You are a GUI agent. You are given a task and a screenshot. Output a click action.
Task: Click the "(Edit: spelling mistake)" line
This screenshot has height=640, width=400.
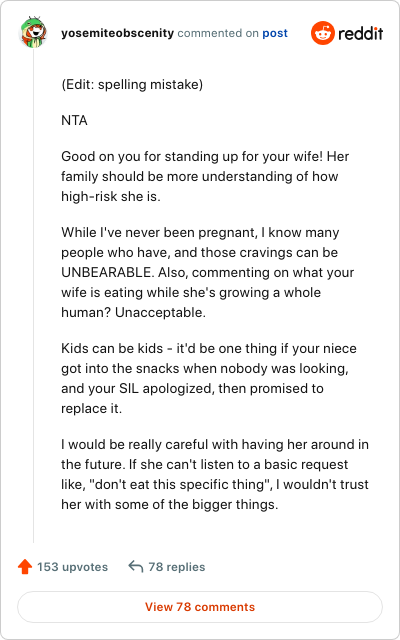132,85
